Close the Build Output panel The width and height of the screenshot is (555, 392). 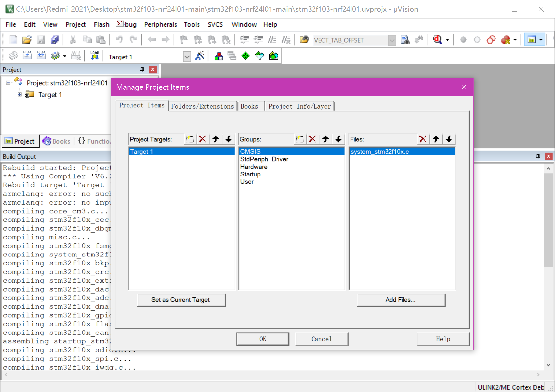[x=549, y=156]
